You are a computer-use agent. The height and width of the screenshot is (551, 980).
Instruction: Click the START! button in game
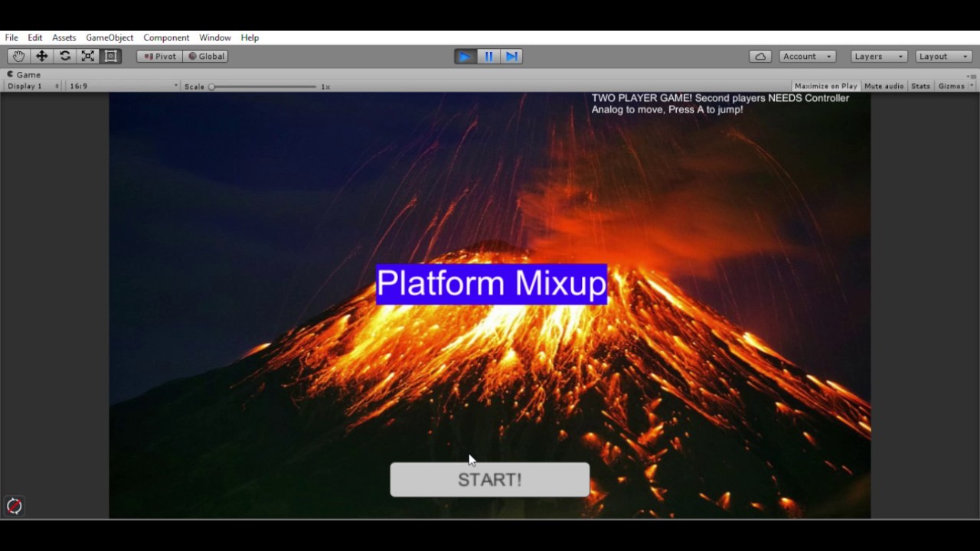pos(490,480)
